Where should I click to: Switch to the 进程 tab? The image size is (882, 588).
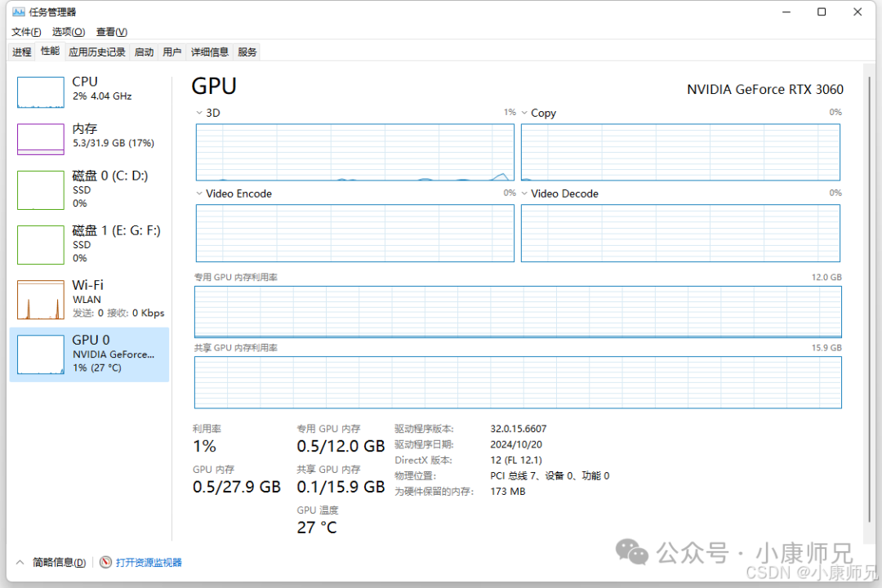(22, 52)
